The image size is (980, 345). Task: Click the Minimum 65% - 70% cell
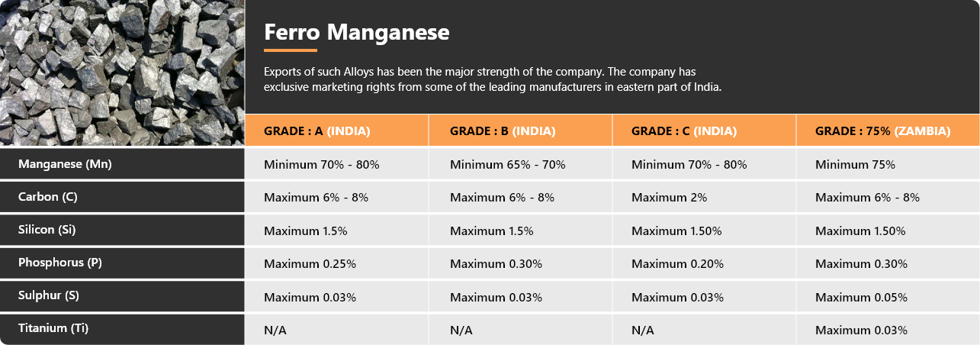point(520,164)
